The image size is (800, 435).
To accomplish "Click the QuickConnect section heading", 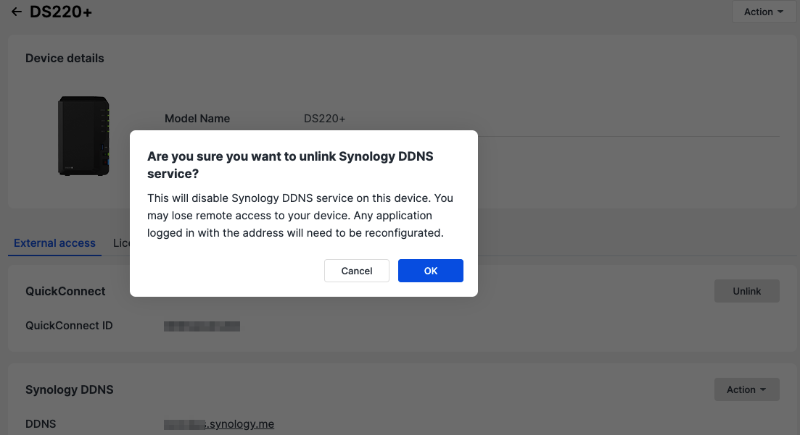I will (x=65, y=291).
